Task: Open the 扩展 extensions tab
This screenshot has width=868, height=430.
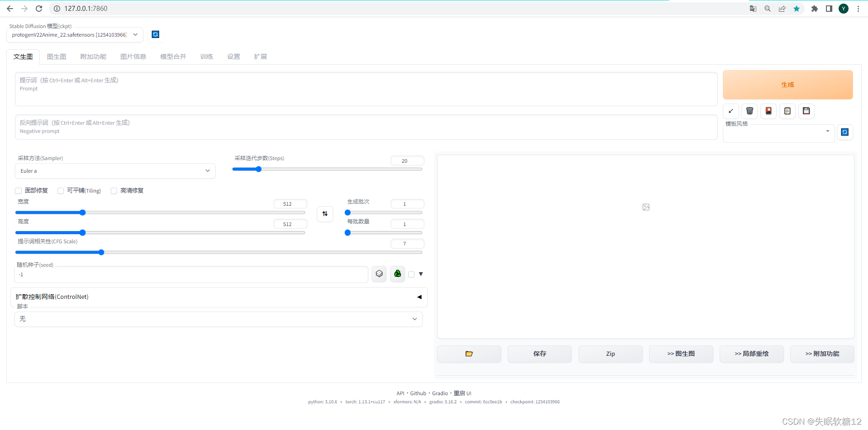Action: tap(260, 57)
